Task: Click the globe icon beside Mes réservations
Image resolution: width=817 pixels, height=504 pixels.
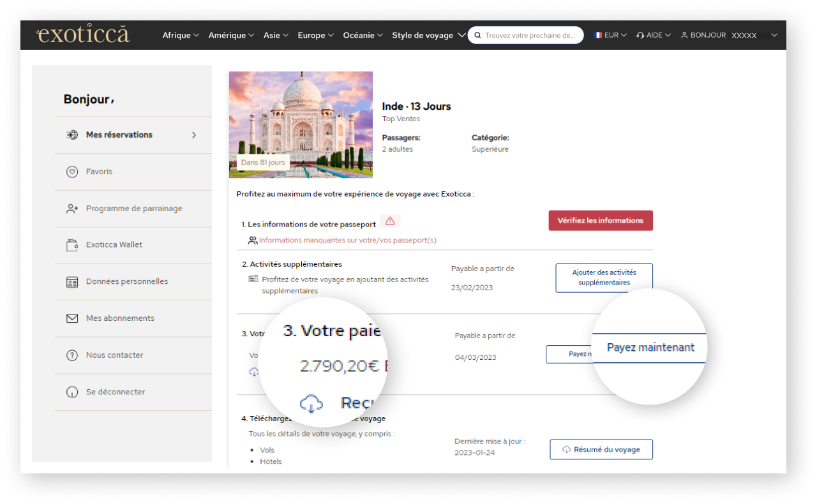Action: [x=72, y=135]
